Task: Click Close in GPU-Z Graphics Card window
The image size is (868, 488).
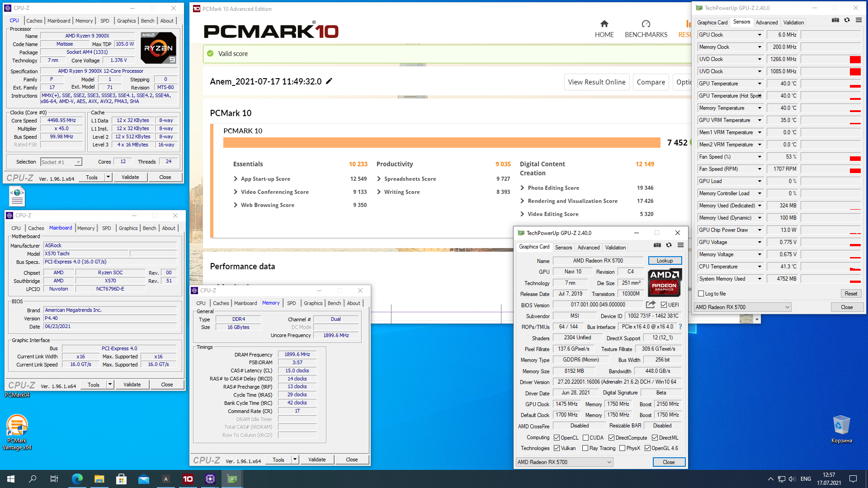Action: pos(669,462)
